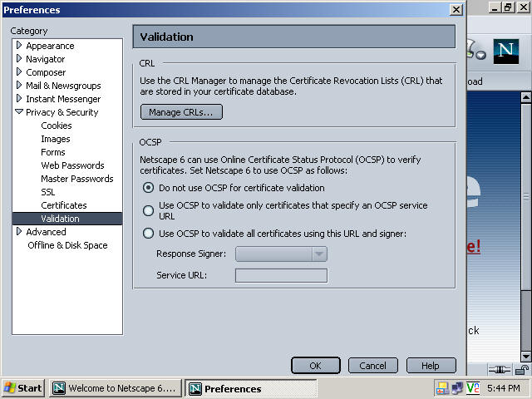Image resolution: width=532 pixels, height=399 pixels.
Task: Expand the Composer category triangle
Action: coord(19,71)
